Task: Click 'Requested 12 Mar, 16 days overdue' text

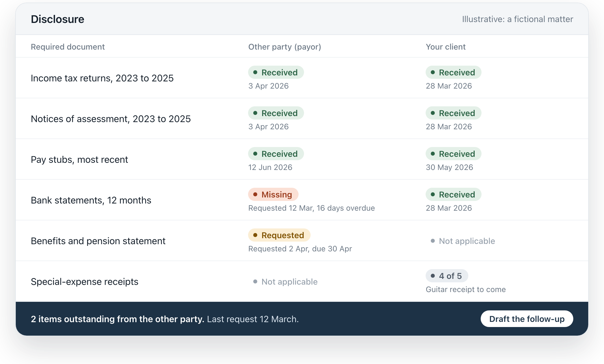Action: (311, 208)
